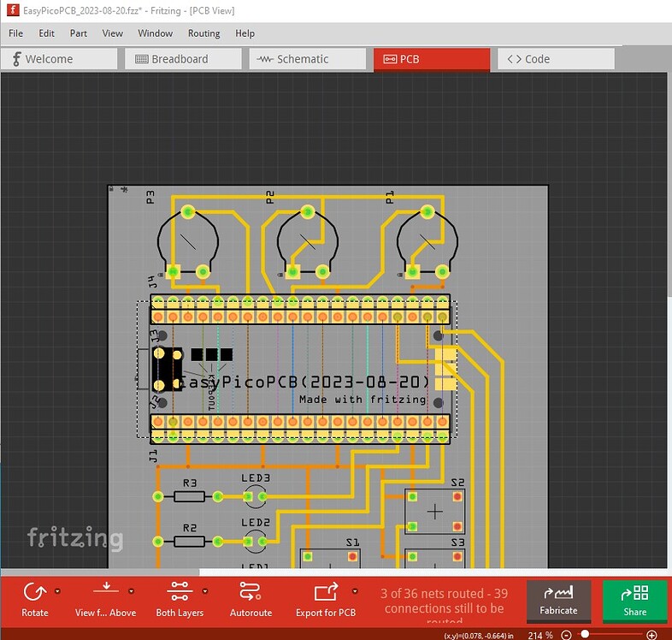Select pushbutton switch S2
The width and height of the screenshot is (672, 640).
click(434, 512)
